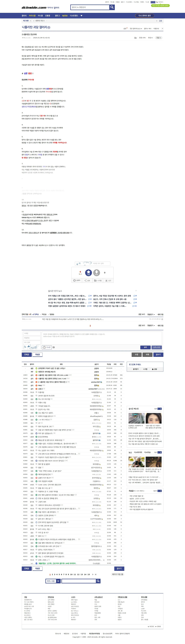This screenshot has width=185, height=644.
Task: Select 최신순 comment sort option
Action: point(43,315)
